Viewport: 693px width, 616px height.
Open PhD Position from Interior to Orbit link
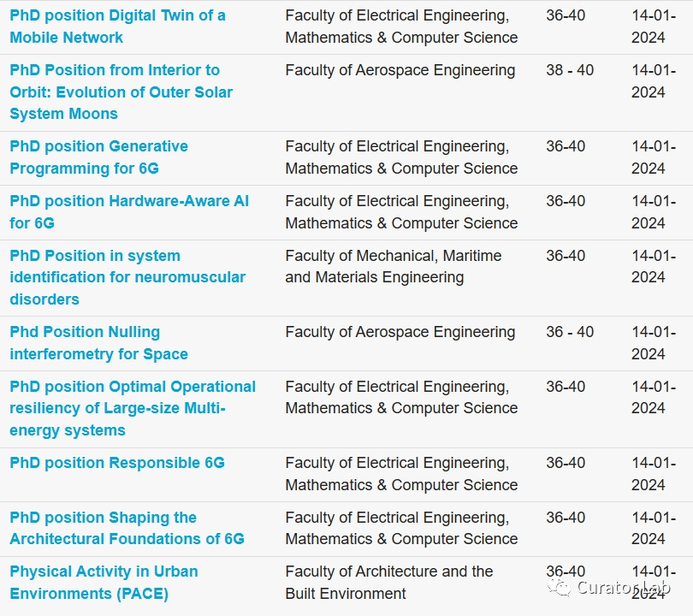pyautogui.click(x=121, y=92)
